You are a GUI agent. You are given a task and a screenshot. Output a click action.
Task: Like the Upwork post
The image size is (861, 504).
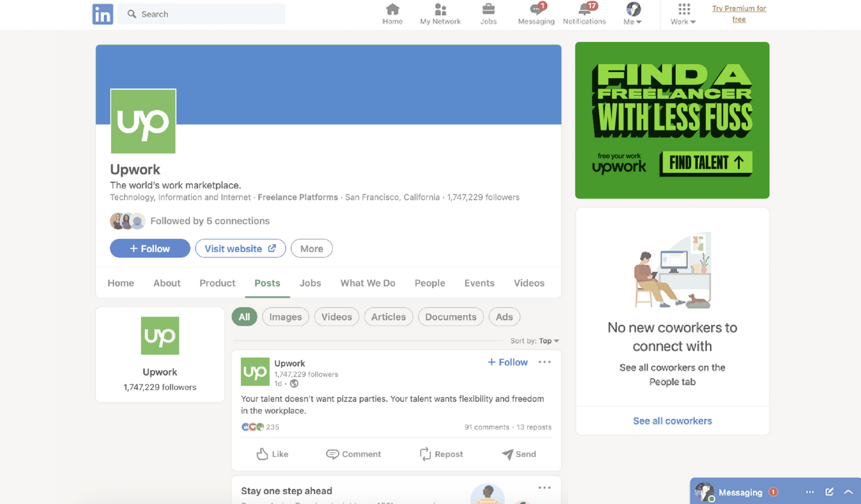click(273, 454)
